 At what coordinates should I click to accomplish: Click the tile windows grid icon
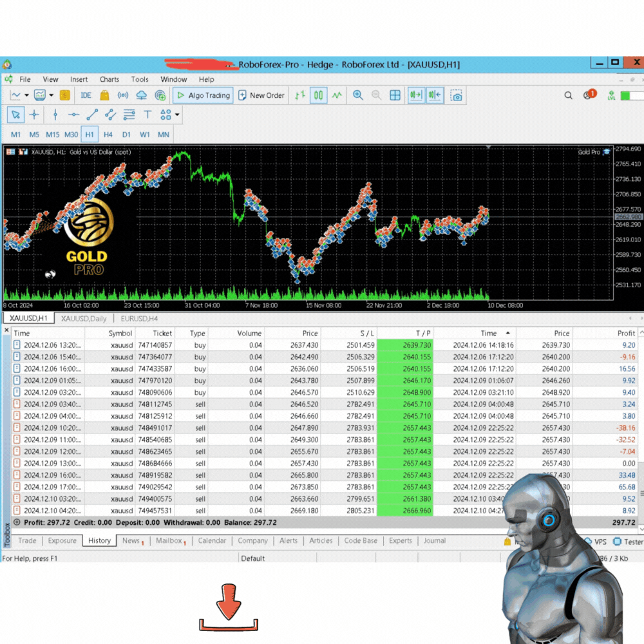(395, 95)
